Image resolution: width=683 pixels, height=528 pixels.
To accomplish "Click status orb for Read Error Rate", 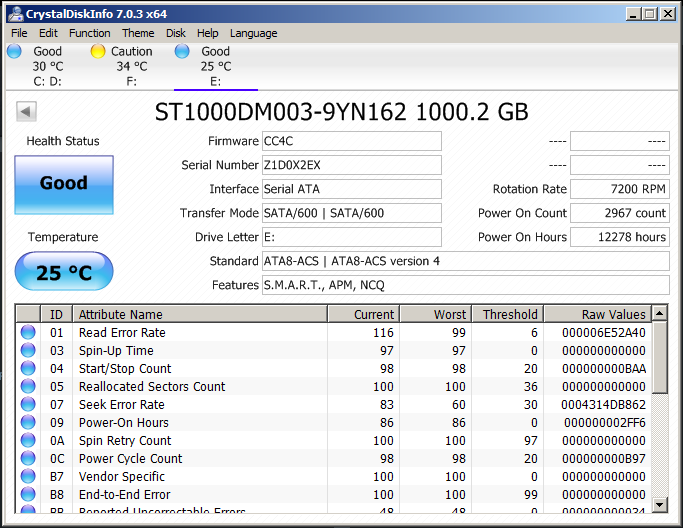I will 28,332.
